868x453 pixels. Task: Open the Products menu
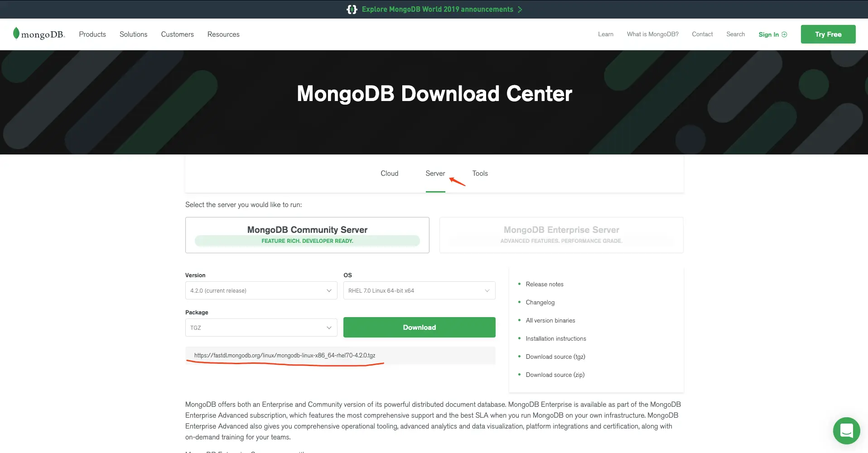(x=92, y=34)
